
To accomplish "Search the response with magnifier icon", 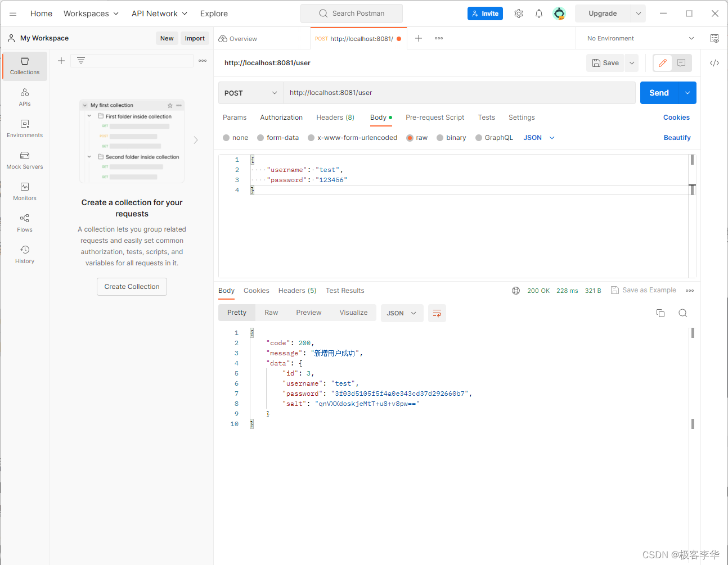I will (x=683, y=313).
